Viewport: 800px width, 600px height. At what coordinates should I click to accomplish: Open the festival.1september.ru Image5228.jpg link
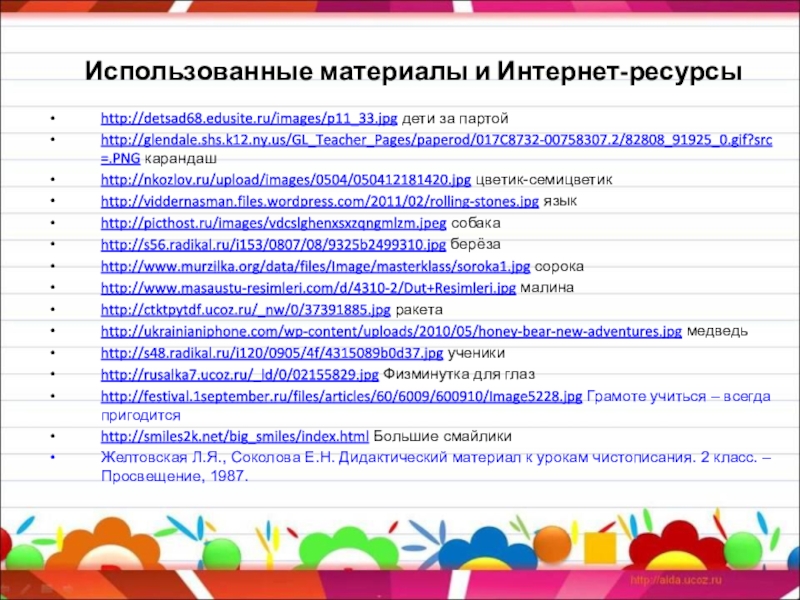coord(341,396)
